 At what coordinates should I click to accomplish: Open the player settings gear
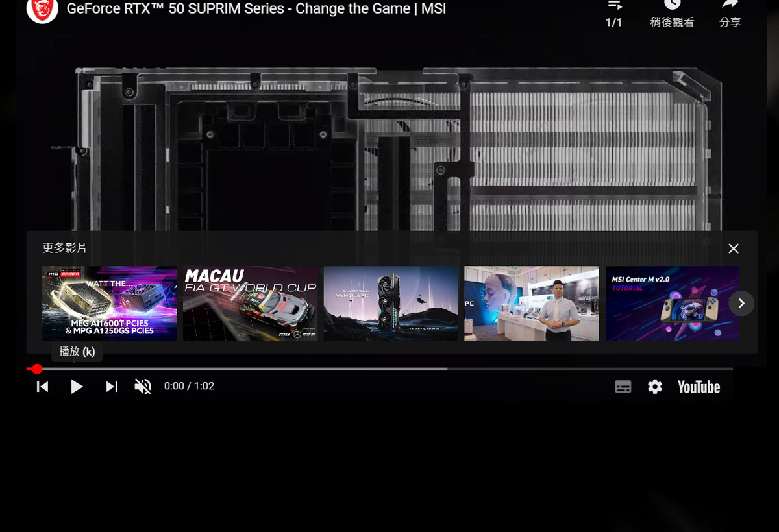tap(655, 387)
